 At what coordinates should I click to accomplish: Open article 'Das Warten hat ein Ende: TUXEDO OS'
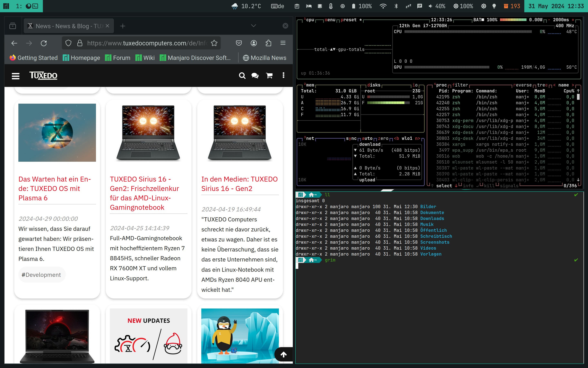coord(55,188)
